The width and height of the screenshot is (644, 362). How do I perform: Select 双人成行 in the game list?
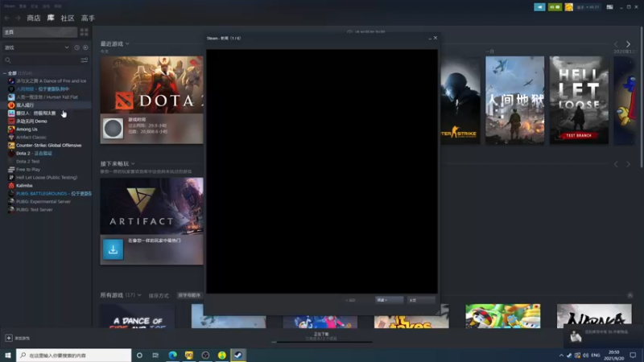[x=25, y=105]
